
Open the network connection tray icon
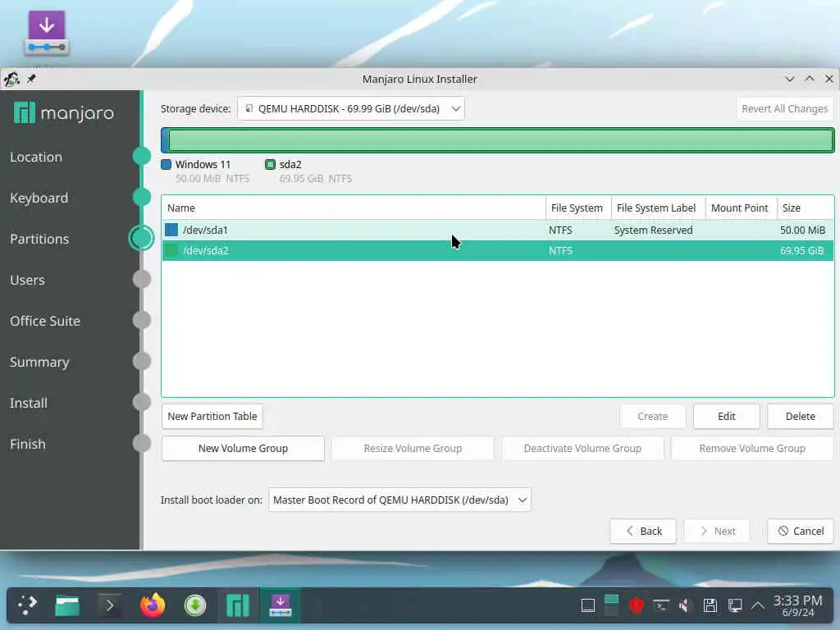coord(735,606)
